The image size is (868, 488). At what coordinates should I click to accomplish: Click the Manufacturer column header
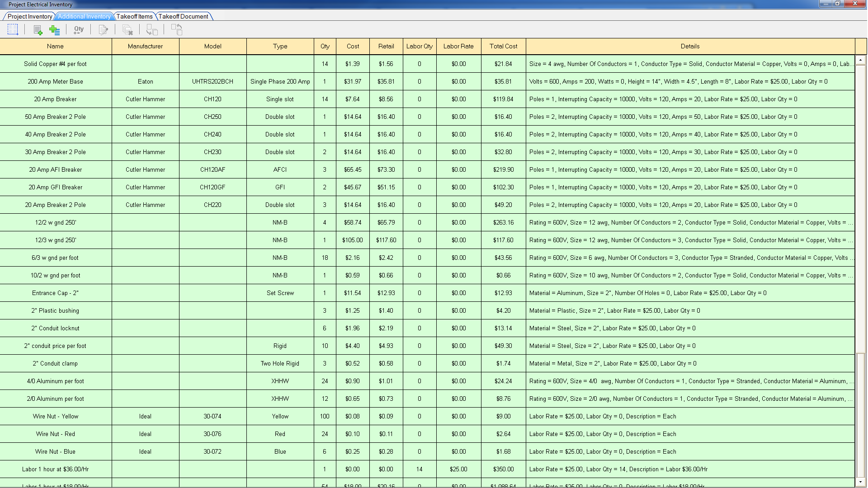[x=145, y=46]
